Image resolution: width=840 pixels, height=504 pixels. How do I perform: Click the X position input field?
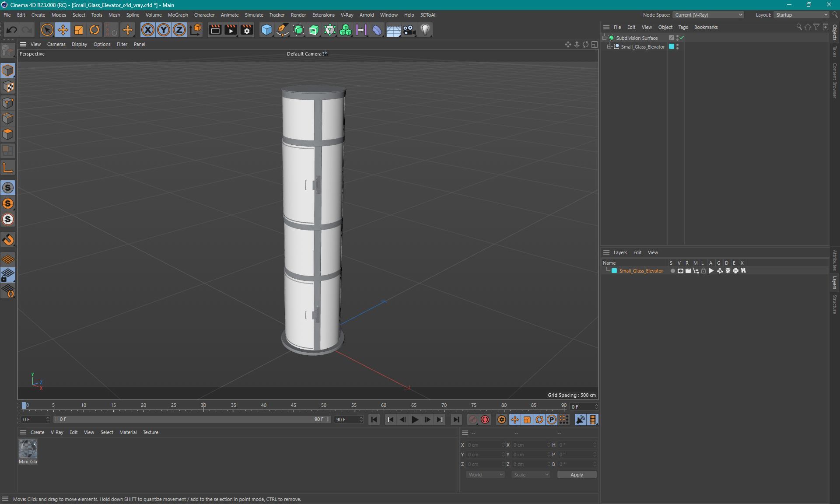click(x=485, y=445)
